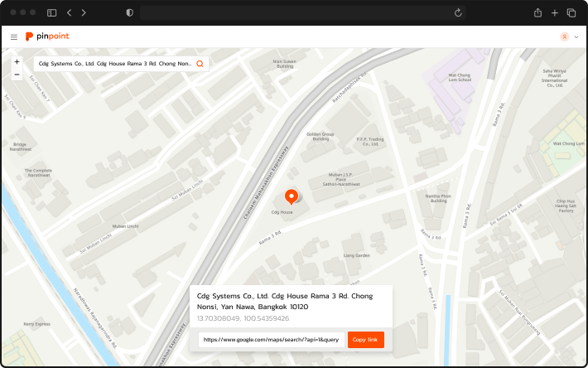Image resolution: width=588 pixels, height=368 pixels.
Task: Open the user avatar icon
Action: coord(564,36)
